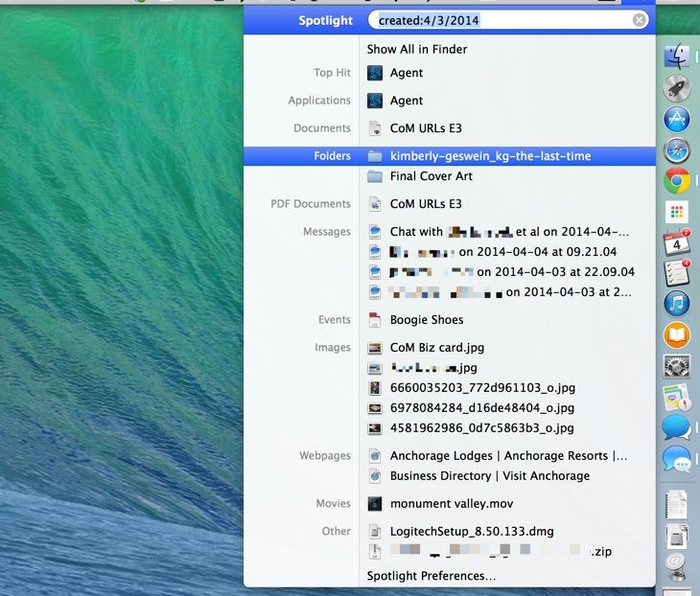Open the Agent Top Hit result
Viewport: 700px width, 596px height.
coord(406,73)
